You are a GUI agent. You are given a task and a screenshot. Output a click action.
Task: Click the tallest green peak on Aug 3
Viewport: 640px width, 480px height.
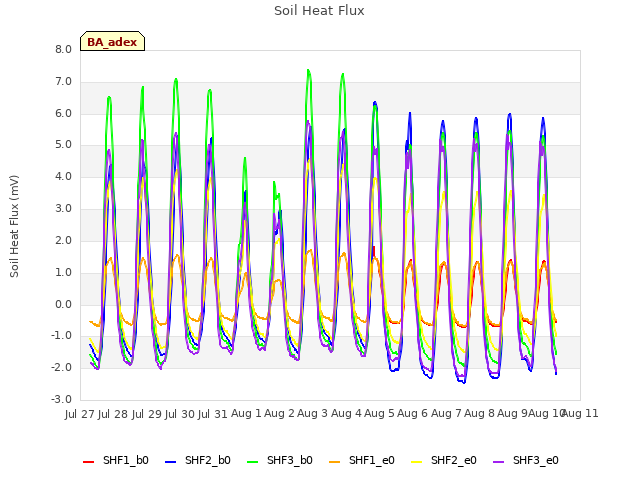point(308,70)
